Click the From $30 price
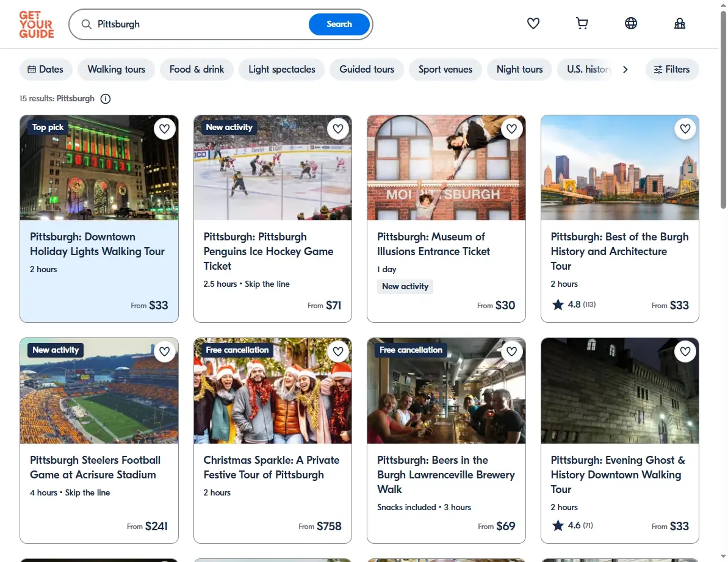 tap(496, 305)
